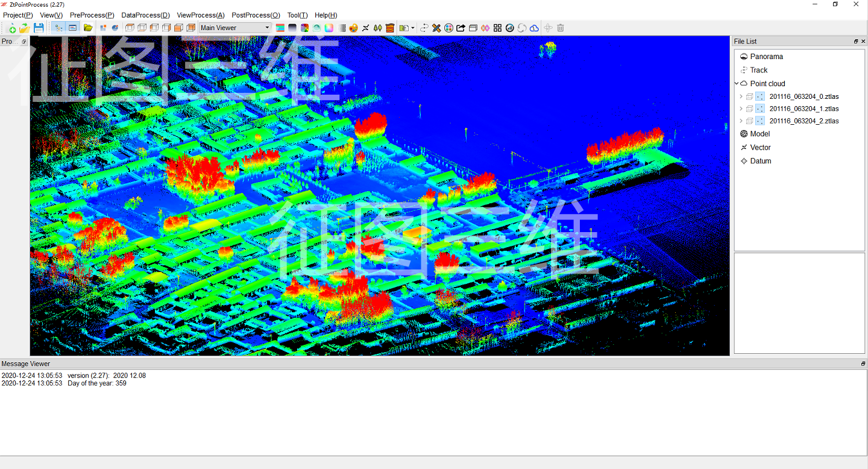868x469 pixels.
Task: Toggle the message window panel icon
Action: [73, 28]
